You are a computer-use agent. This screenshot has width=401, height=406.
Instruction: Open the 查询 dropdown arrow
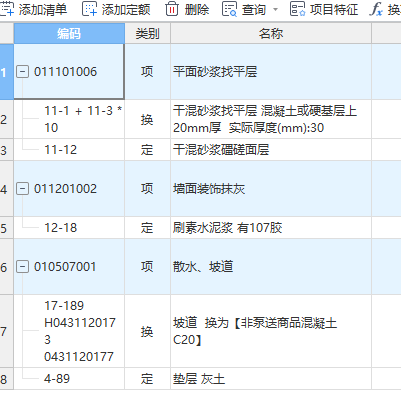click(x=275, y=10)
